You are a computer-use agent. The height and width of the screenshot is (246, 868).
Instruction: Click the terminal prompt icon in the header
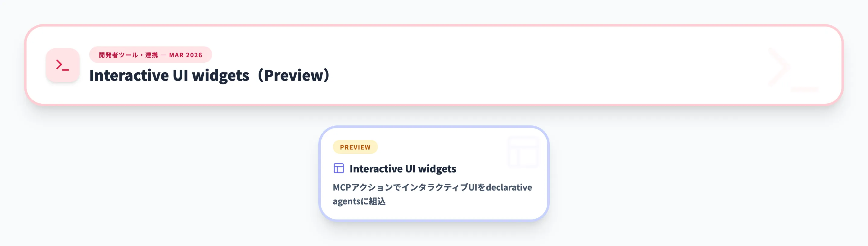click(62, 65)
